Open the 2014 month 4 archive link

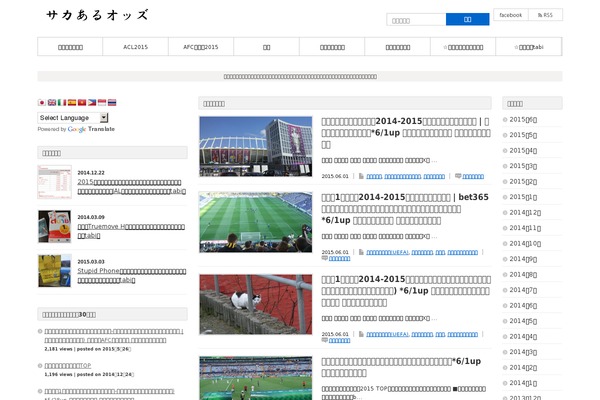523,336
